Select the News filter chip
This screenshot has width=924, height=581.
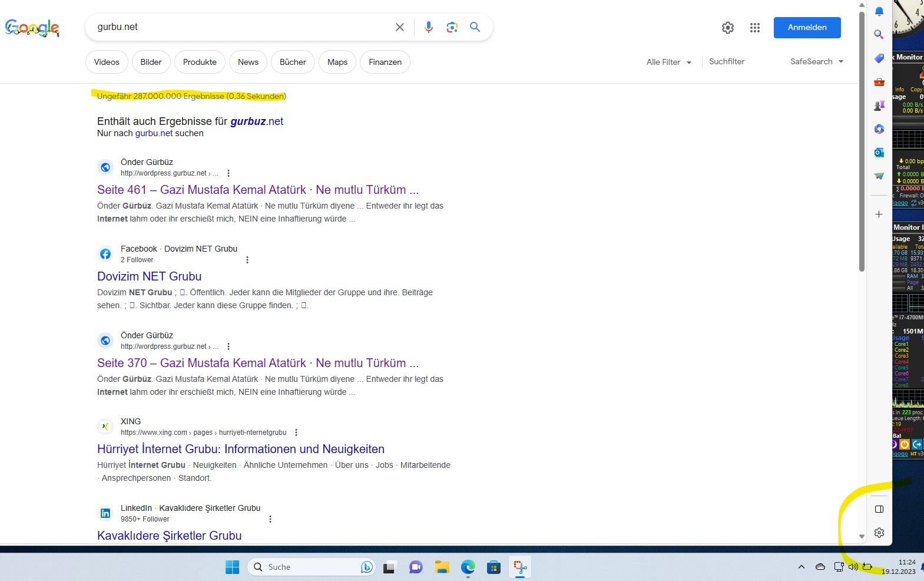248,62
